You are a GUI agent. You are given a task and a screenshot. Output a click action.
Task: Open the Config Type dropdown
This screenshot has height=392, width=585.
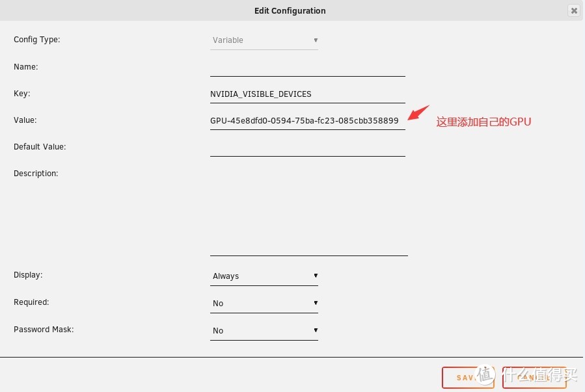(264, 40)
